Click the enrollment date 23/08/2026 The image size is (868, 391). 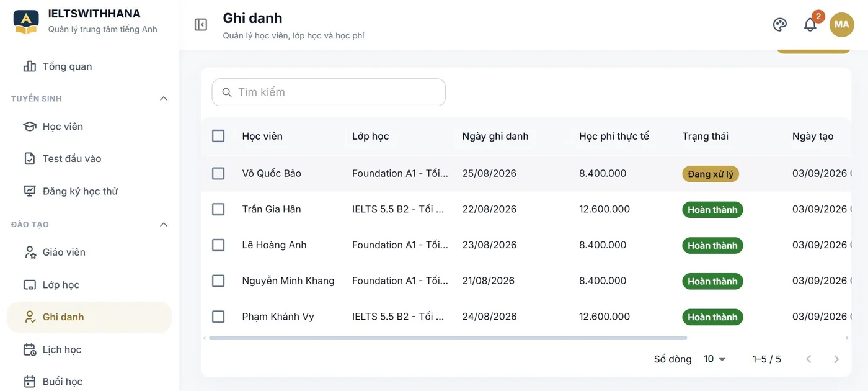click(489, 245)
